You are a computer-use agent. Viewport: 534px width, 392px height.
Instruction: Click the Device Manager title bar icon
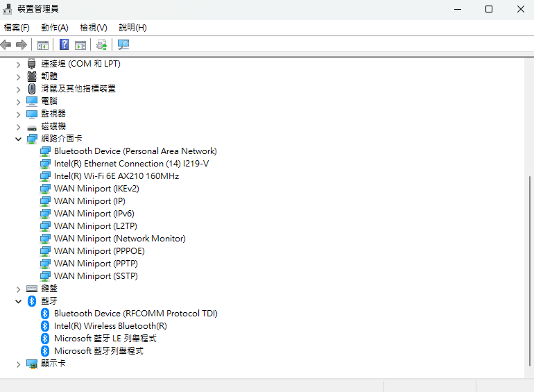pos(7,9)
